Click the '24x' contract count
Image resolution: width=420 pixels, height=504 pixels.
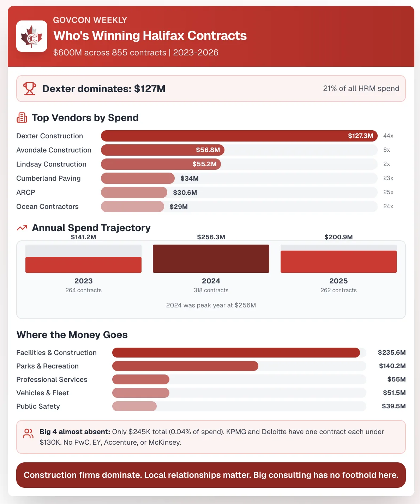click(x=388, y=206)
